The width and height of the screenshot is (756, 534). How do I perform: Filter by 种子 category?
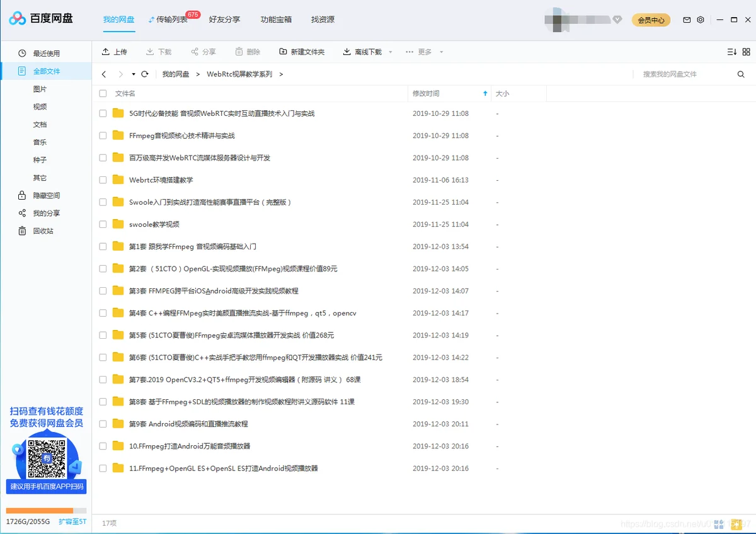[x=40, y=160]
